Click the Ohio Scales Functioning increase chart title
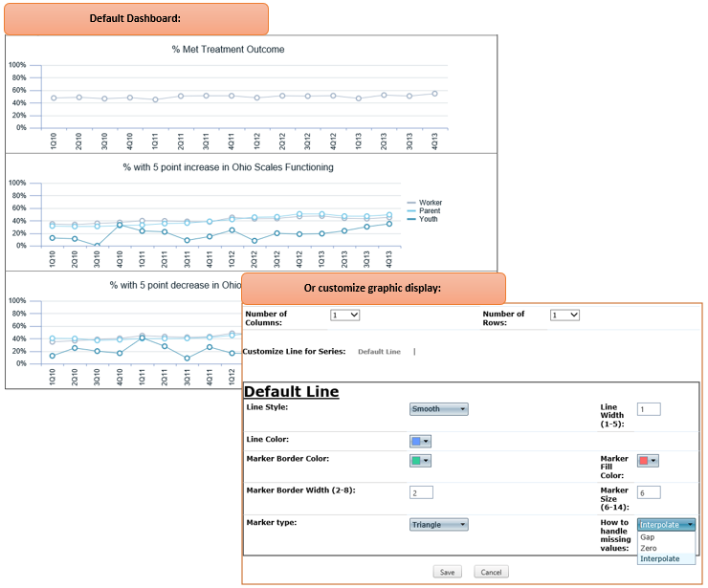Viewport: 708px width, 588px height. pyautogui.click(x=228, y=167)
